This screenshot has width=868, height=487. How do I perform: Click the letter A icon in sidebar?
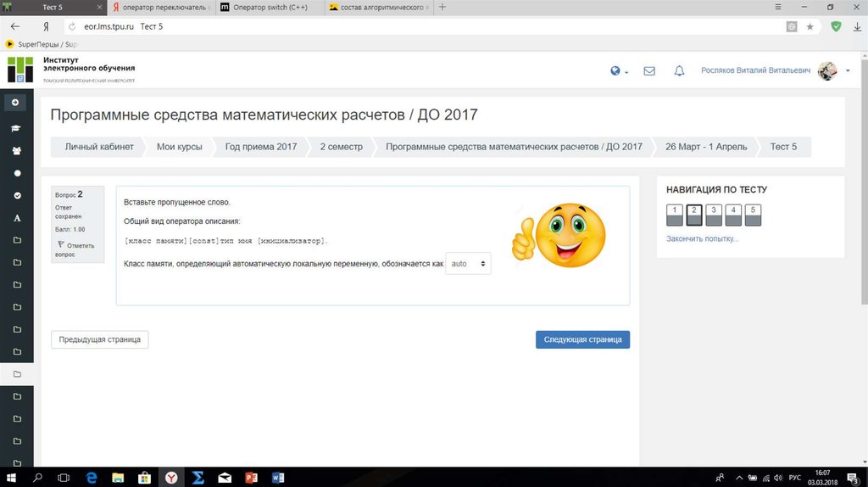point(17,218)
